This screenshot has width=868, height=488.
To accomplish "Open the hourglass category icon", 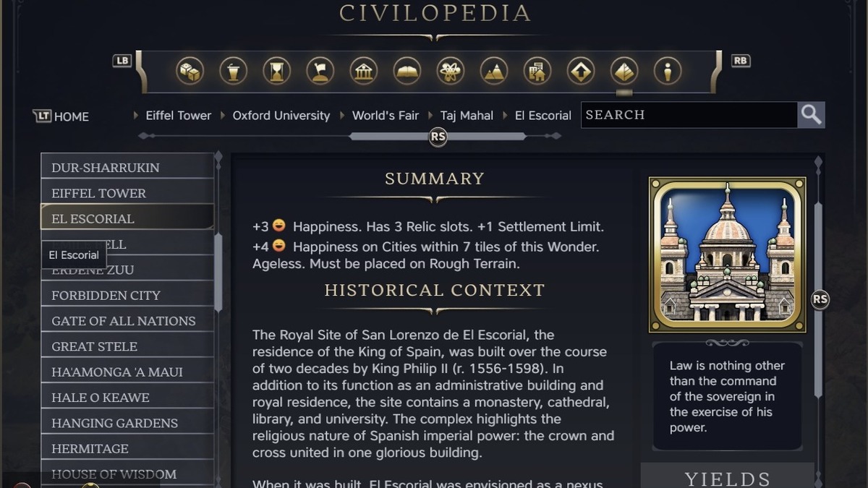I will 277,71.
